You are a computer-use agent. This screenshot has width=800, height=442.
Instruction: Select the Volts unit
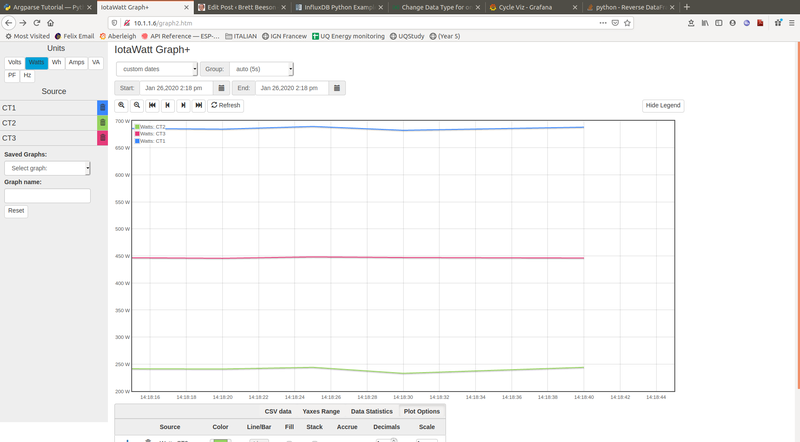coord(14,62)
